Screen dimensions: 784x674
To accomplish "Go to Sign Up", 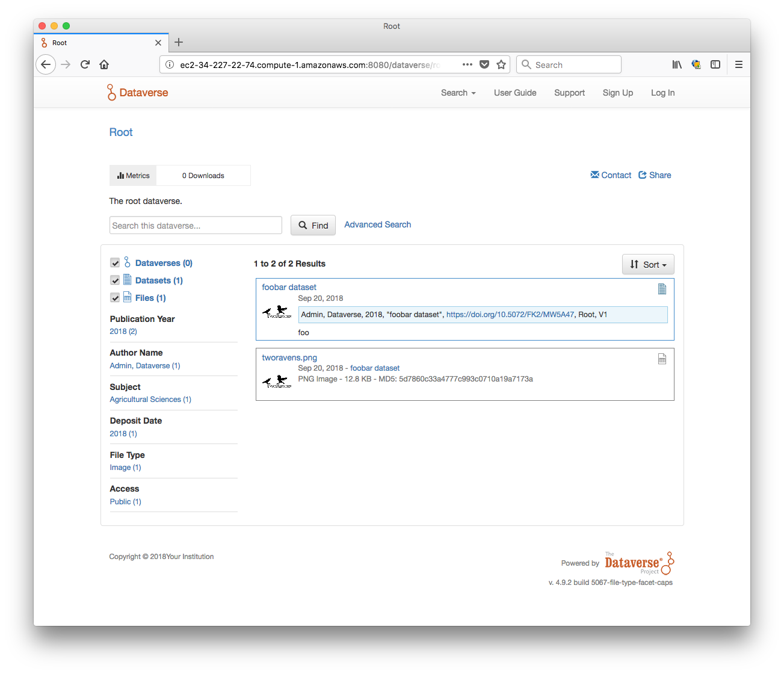I will pyautogui.click(x=618, y=93).
